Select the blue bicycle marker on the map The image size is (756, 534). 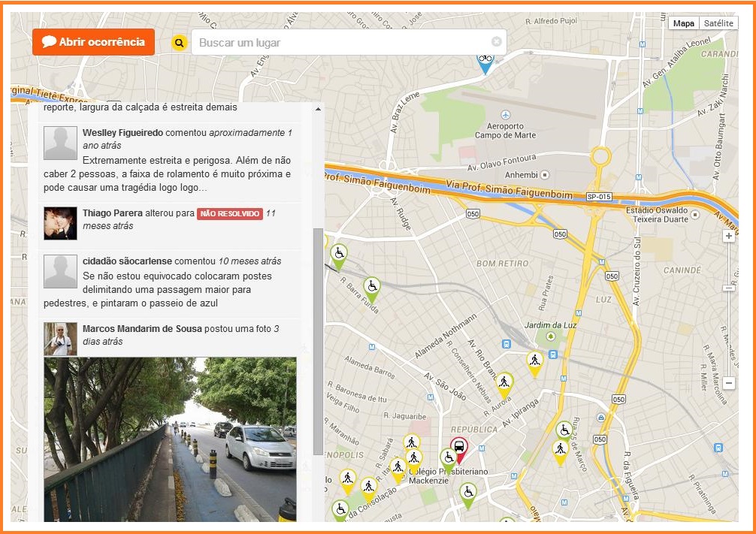(485, 62)
